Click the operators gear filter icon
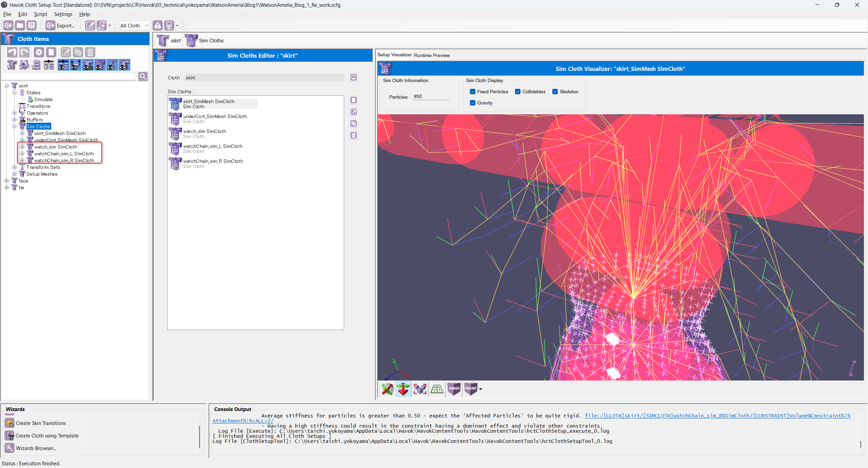868x468 pixels. (x=24, y=65)
